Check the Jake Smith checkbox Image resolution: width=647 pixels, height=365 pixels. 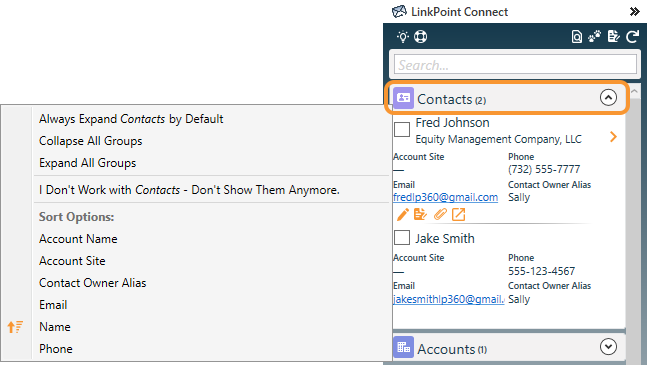click(402, 238)
